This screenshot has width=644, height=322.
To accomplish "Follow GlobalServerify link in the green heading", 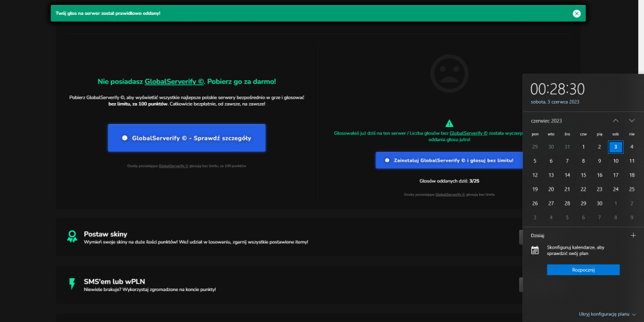I will click(174, 81).
